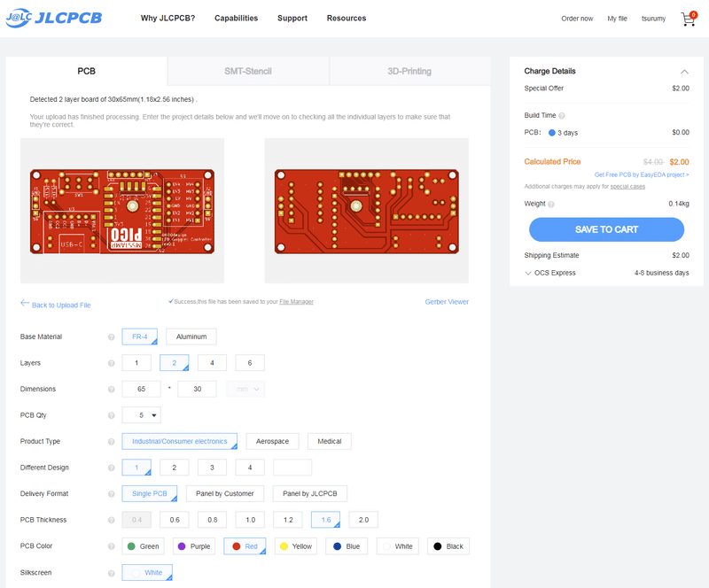This screenshot has height=588, width=709.
Task: Select 2.0 PCB thickness
Action: tap(363, 520)
